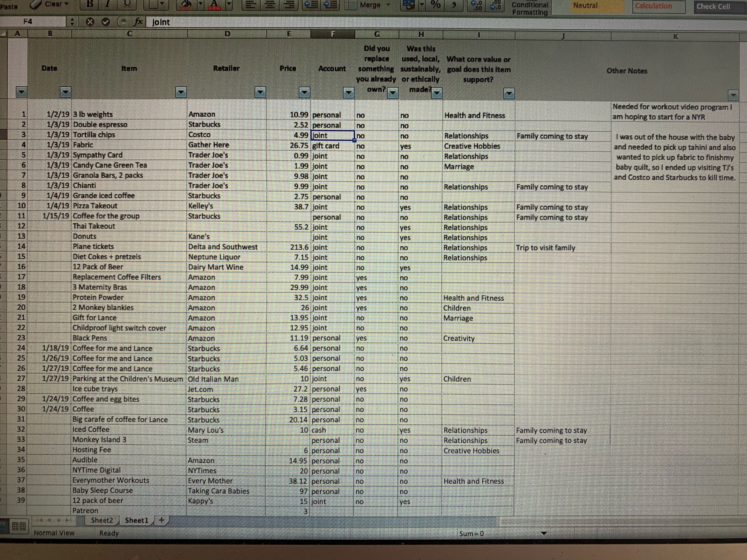Open column A filter dropdown
The width and height of the screenshot is (747, 560).
pyautogui.click(x=21, y=92)
